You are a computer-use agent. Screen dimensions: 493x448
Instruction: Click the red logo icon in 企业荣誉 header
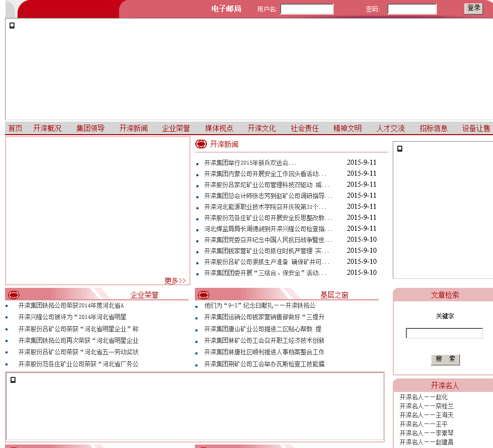coord(14,295)
